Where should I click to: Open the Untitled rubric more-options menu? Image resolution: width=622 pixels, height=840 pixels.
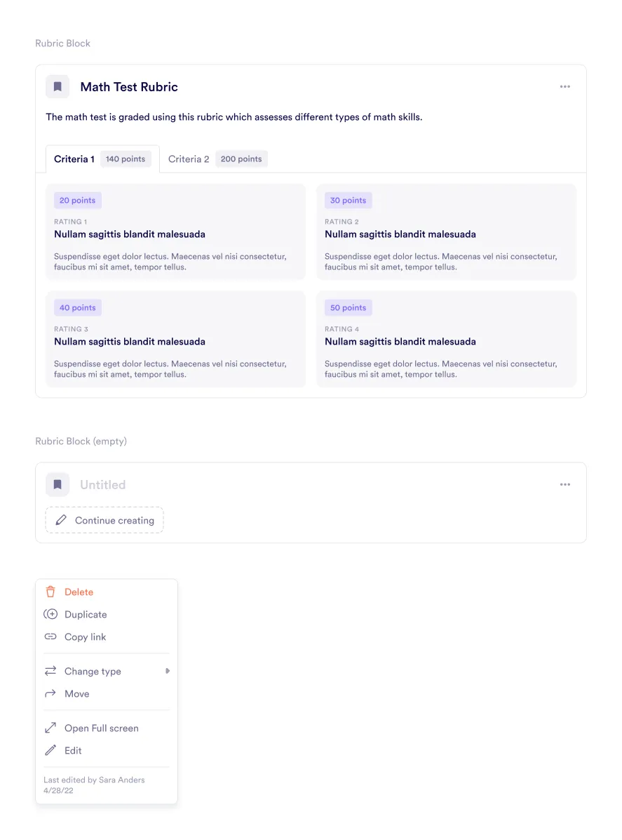pos(565,485)
